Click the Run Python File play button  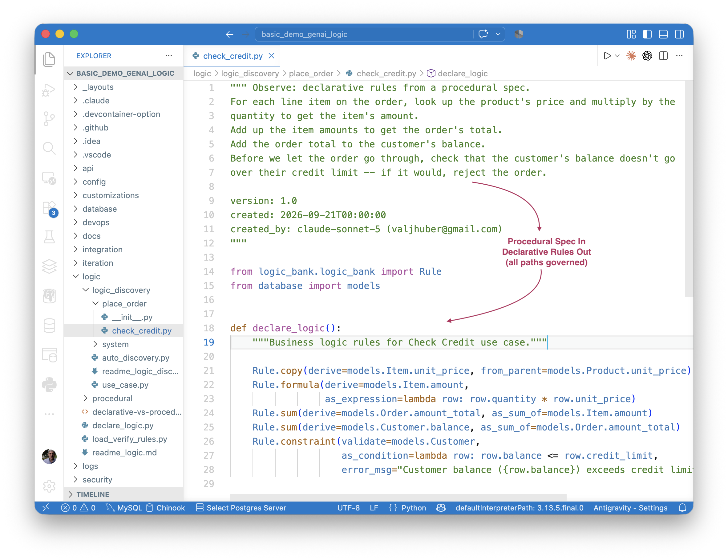point(607,56)
